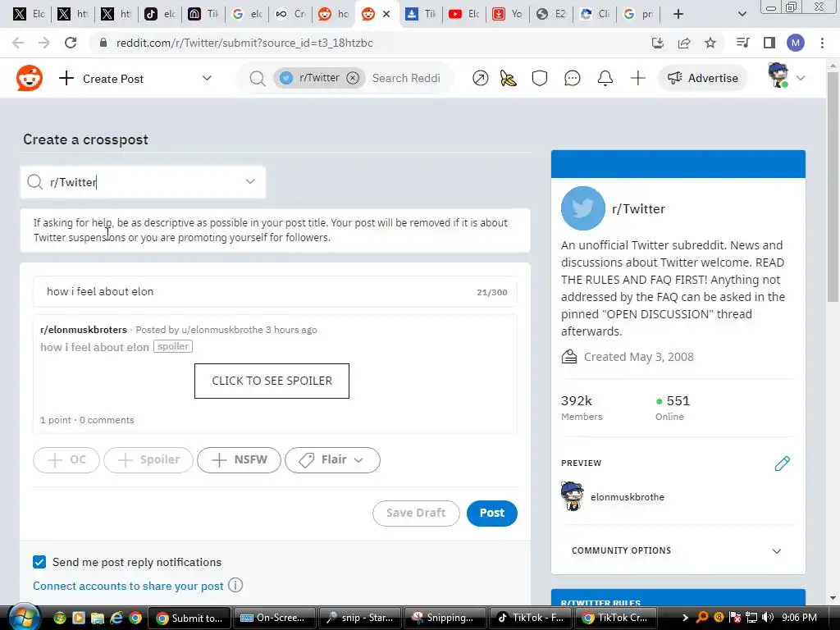
Task: Click the info icon beside connect accounts
Action: pyautogui.click(x=235, y=585)
